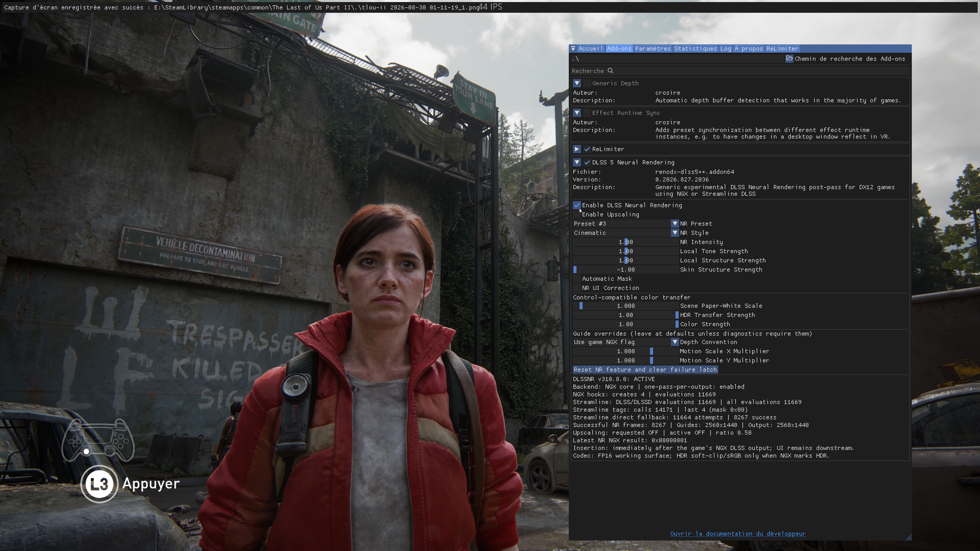Expand the ReLimiter add-on section
Image resolution: width=980 pixels, height=551 pixels.
coord(577,149)
